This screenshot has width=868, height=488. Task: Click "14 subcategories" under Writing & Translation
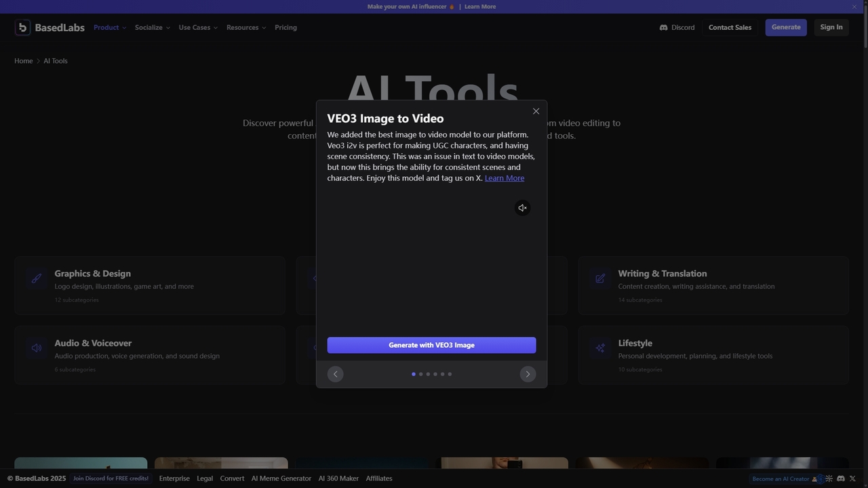point(640,300)
